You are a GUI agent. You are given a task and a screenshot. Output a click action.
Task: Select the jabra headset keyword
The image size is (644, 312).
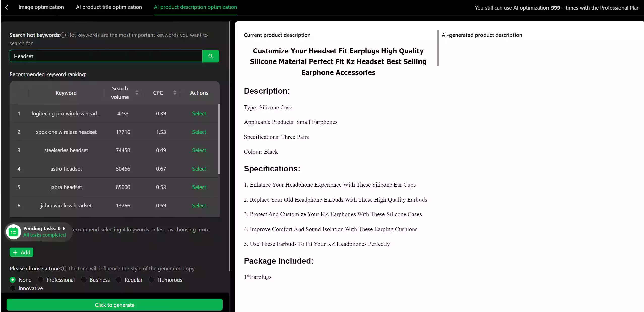(199, 187)
